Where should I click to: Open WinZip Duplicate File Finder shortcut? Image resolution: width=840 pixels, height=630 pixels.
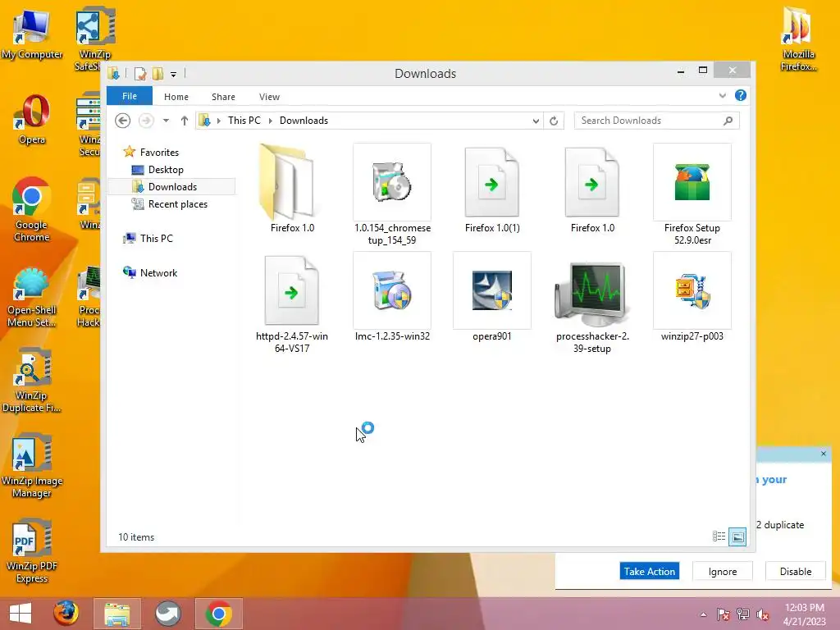32,381
